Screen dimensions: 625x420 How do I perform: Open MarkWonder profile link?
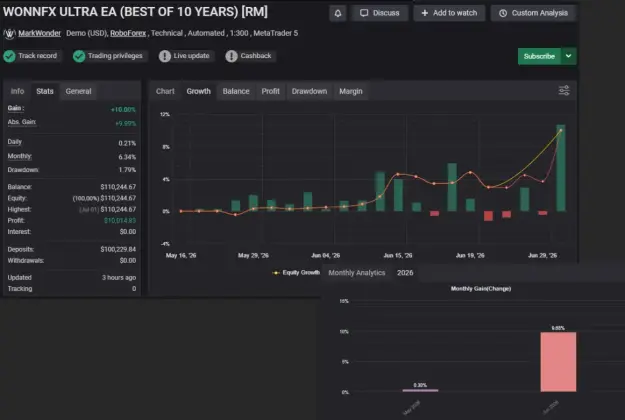pyautogui.click(x=39, y=33)
